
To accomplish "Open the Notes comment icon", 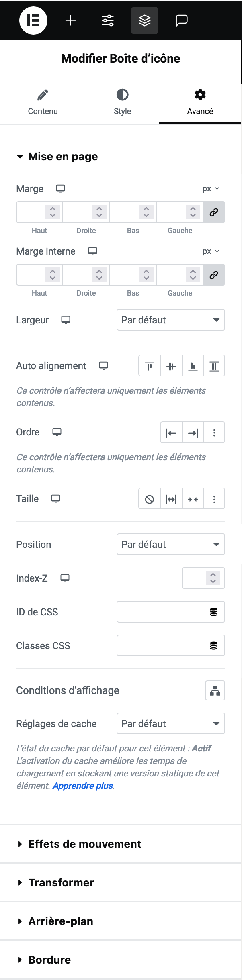I will click(182, 20).
